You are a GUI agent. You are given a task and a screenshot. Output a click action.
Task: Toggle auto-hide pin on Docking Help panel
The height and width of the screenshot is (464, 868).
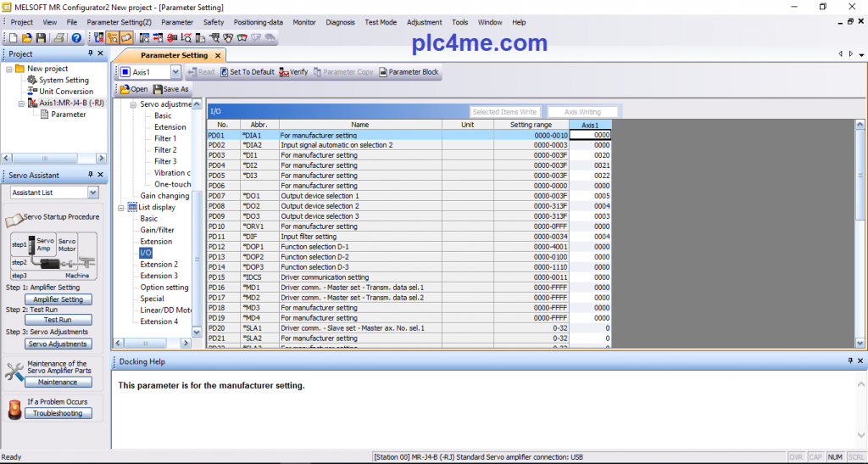click(x=849, y=361)
